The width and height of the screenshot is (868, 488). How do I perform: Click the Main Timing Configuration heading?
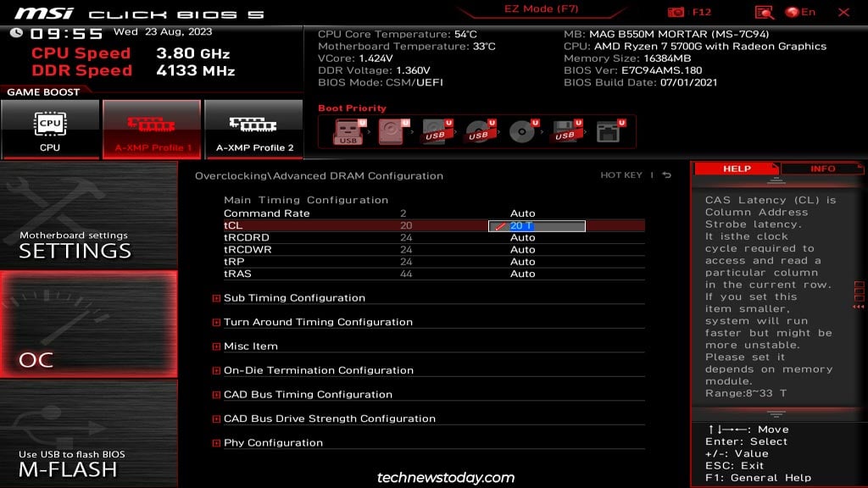click(306, 200)
